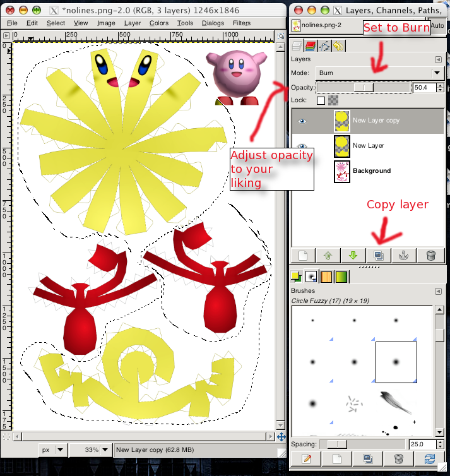
Task: Click the opacity value field 50.4
Action: click(424, 88)
